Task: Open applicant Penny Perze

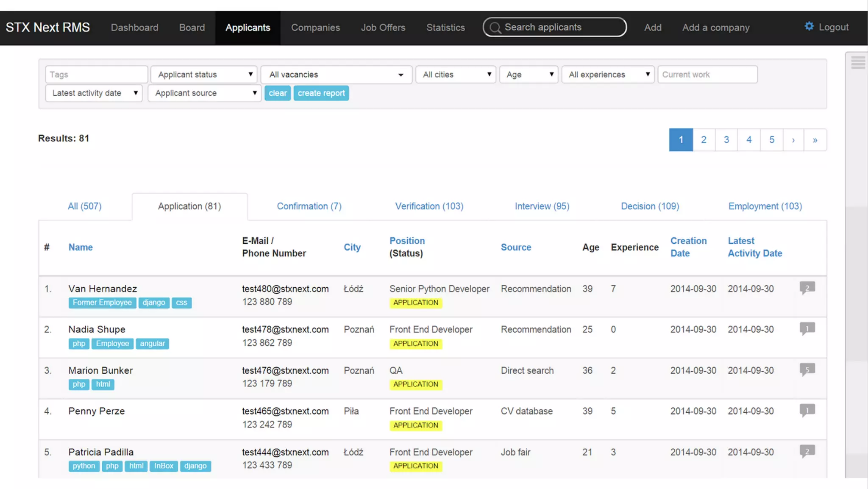Action: (x=97, y=411)
